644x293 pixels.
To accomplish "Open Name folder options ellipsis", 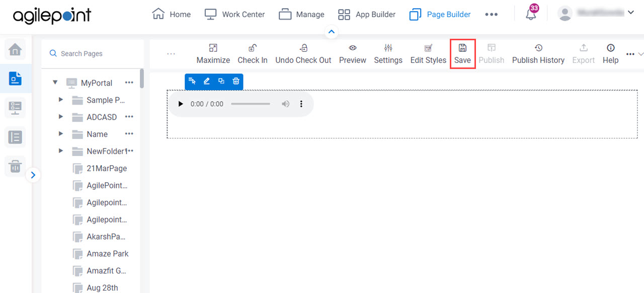I will coord(129,134).
